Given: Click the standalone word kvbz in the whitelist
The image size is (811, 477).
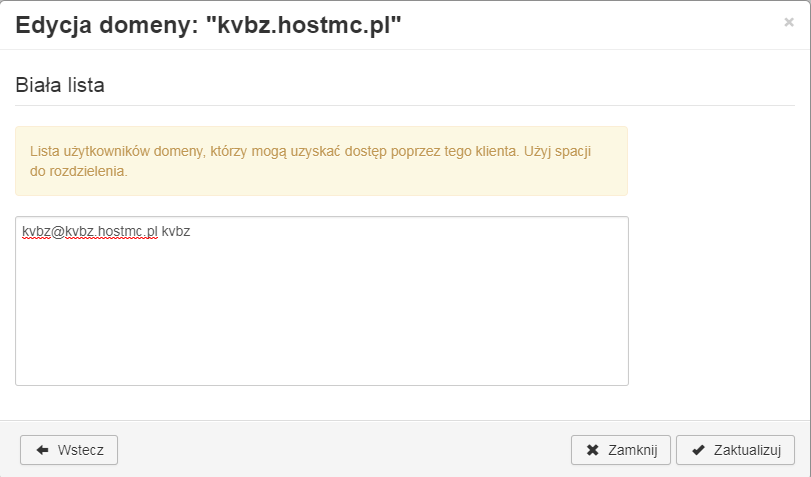Looking at the screenshot, I should [x=176, y=232].
